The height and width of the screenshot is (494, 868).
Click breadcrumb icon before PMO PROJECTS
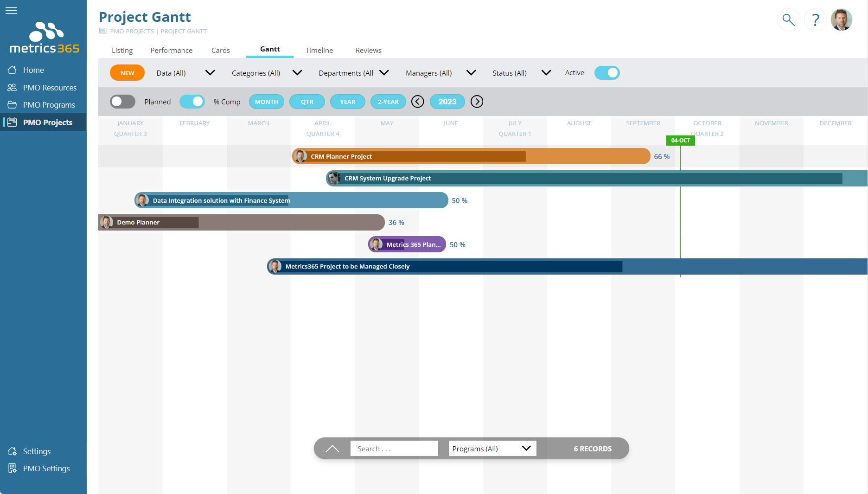pos(103,31)
